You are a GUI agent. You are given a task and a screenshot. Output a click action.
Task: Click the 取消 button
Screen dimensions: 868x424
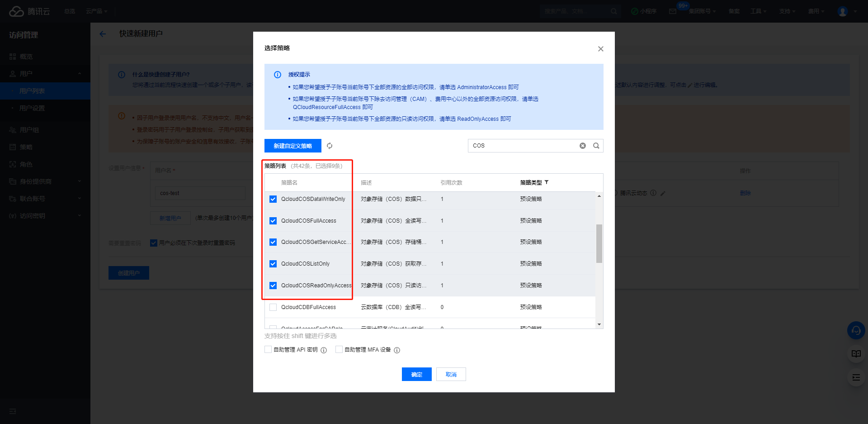click(451, 374)
